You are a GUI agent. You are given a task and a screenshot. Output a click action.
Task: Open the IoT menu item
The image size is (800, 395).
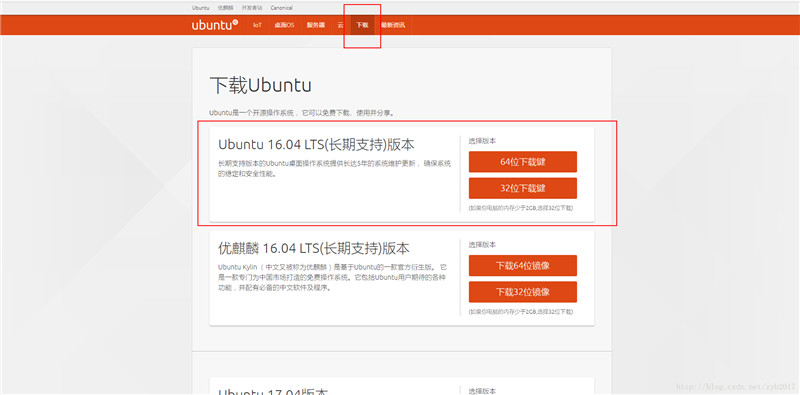tap(257, 25)
